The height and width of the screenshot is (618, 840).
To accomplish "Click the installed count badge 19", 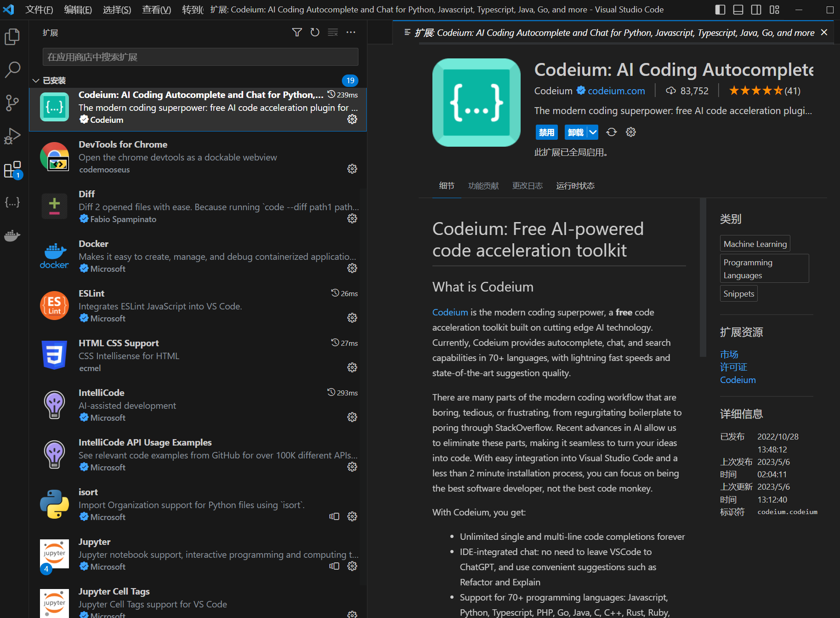I will tap(350, 80).
